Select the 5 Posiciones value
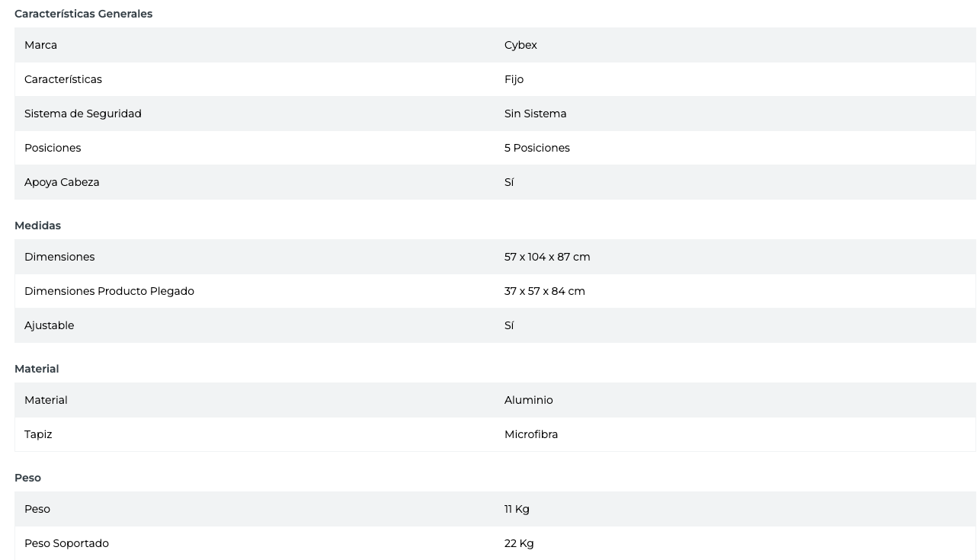Screen dimensions: 977x560 click(x=537, y=148)
